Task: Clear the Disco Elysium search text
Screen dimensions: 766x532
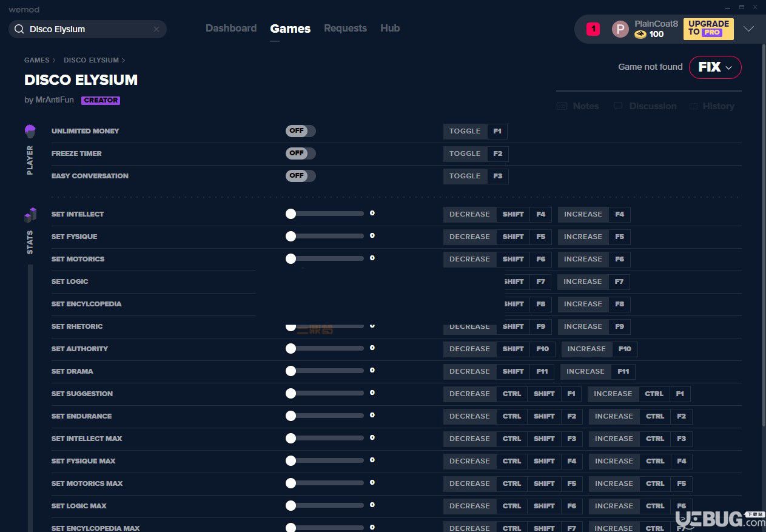Action: coord(156,29)
